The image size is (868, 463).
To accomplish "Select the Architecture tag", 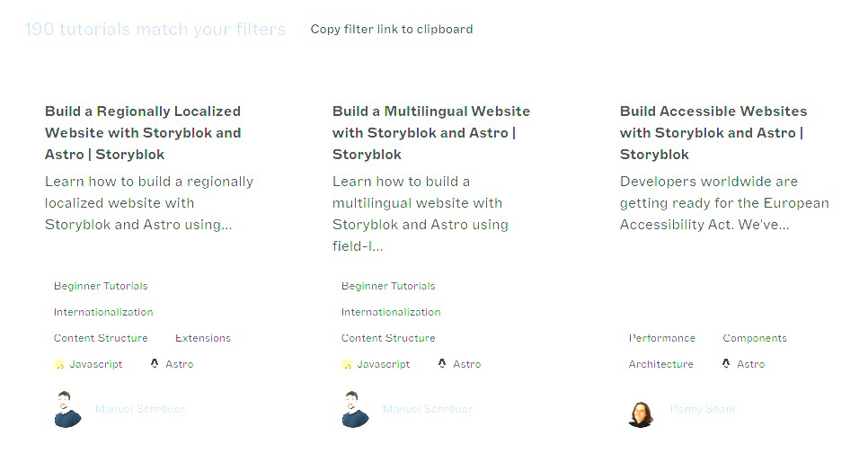I will point(661,364).
